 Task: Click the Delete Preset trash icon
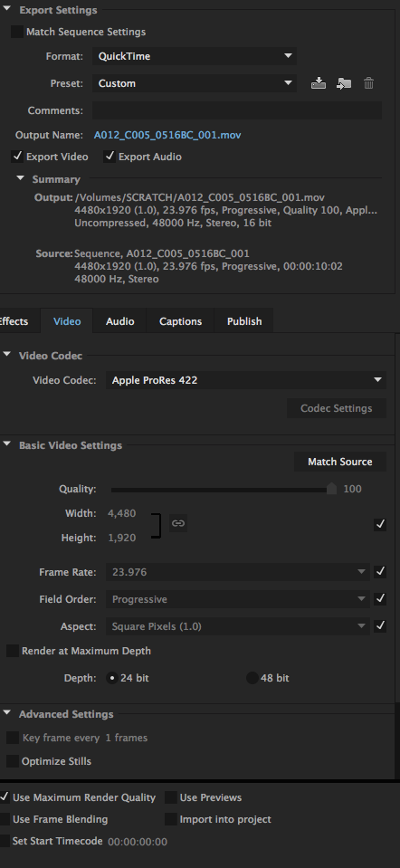pos(368,83)
